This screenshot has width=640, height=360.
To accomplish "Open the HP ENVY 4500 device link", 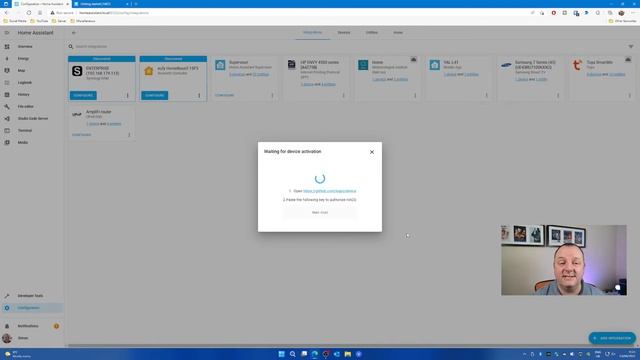I will click(x=307, y=84).
